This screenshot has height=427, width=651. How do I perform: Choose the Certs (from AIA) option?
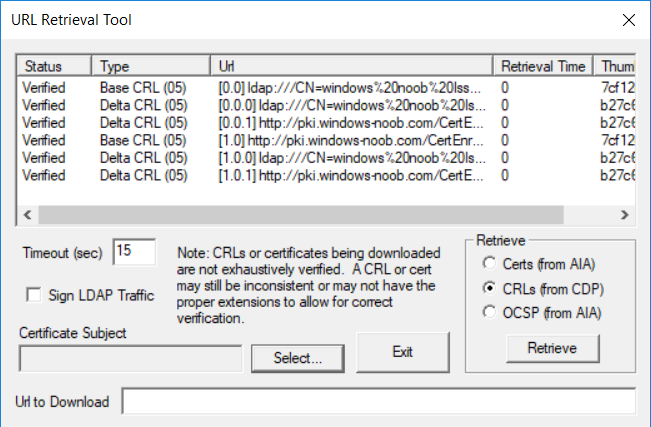(490, 263)
